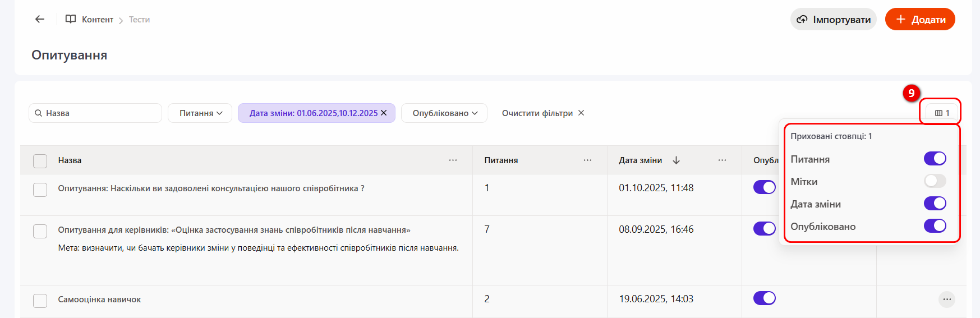The height and width of the screenshot is (318, 980).
Task: Click the Імпортувати button
Action: [x=833, y=20]
